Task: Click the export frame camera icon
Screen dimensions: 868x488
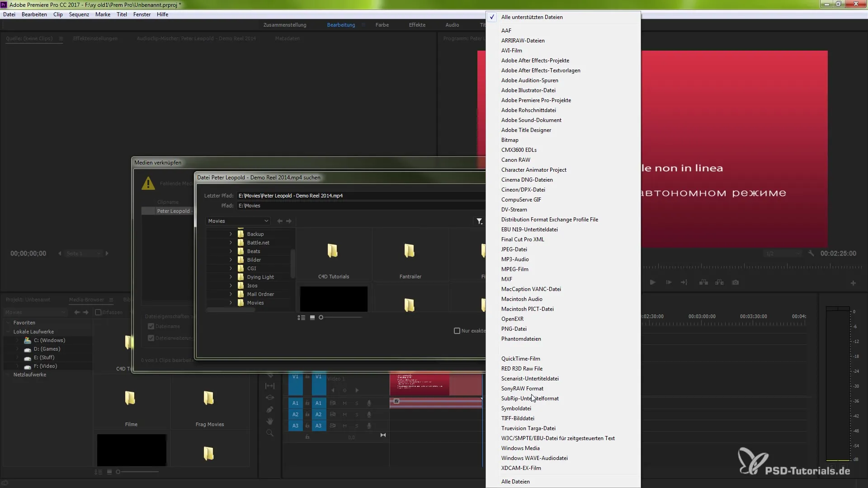Action: (x=736, y=282)
